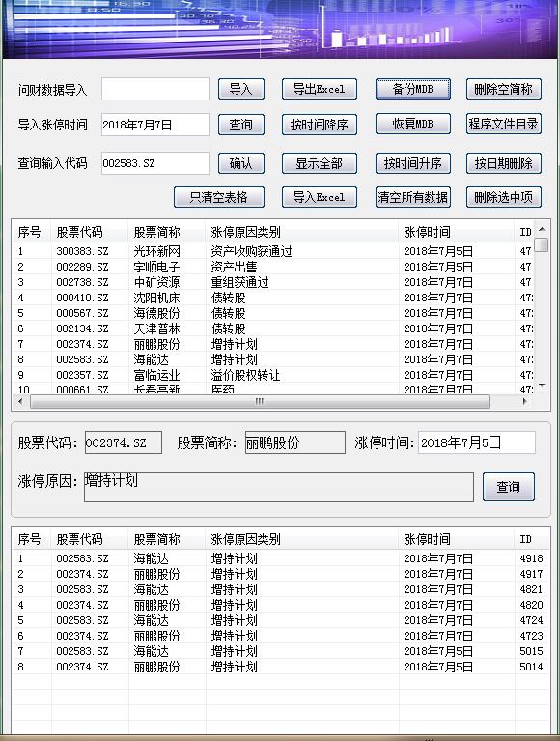Screen dimensions: 560x741
Task: Export data with 导出Excel button
Action: pyautogui.click(x=319, y=89)
